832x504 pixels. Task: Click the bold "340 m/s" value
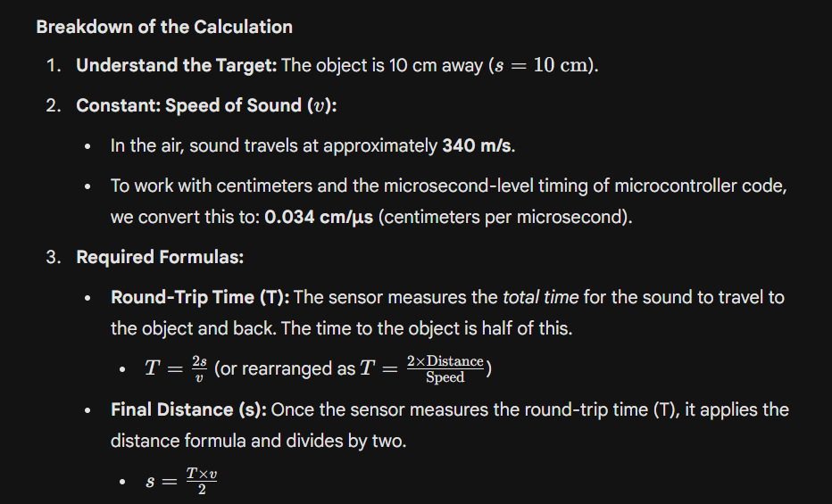tap(478, 145)
